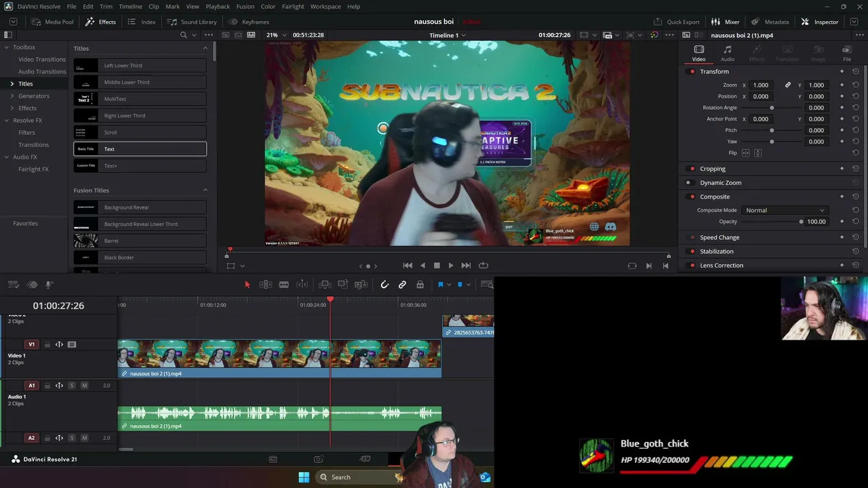Expand the Titles category in Toolbox
This screenshot has width=868, height=488.
pyautogui.click(x=12, y=84)
